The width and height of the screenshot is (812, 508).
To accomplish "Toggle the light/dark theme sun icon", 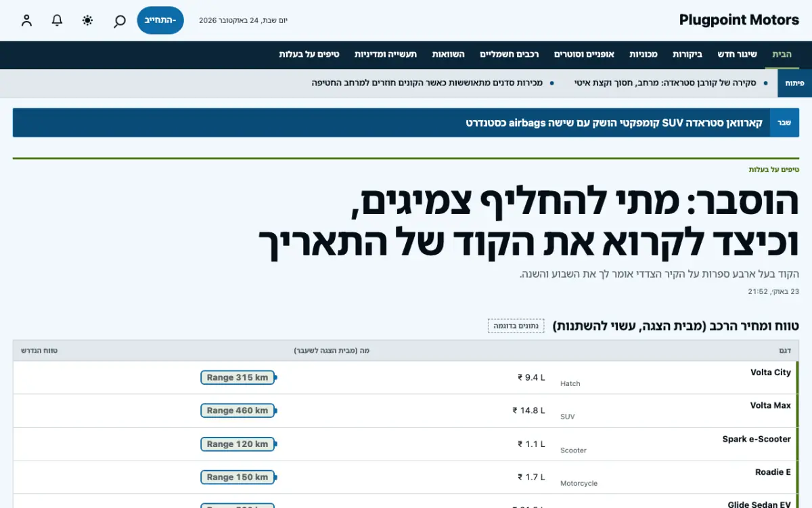I will (88, 20).
